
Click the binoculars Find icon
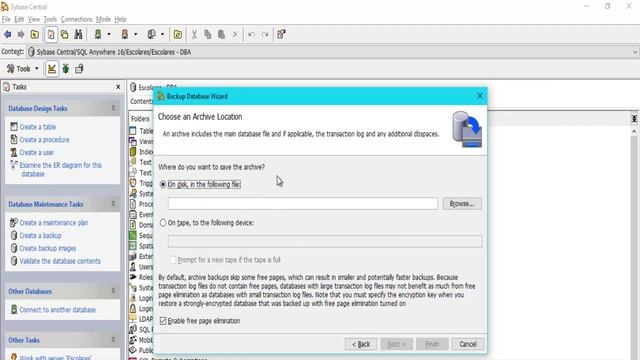tap(78, 35)
